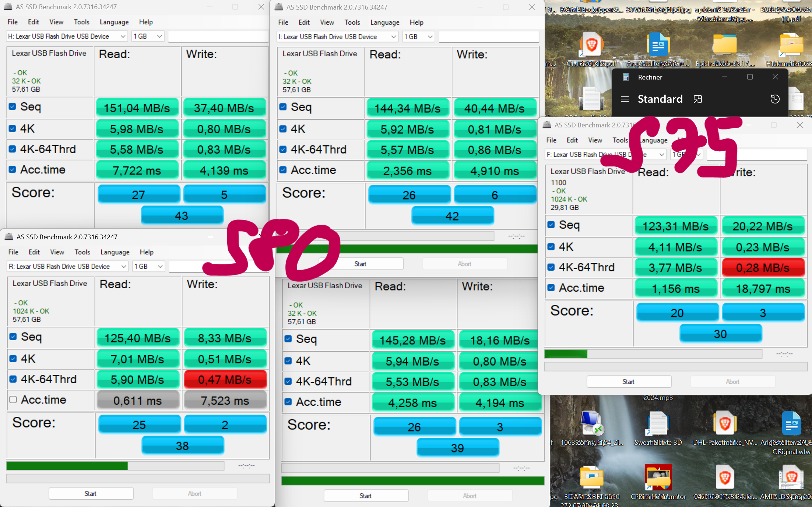This screenshot has height=507, width=812.
Task: Expand the R: Lexar drive selection dropdown
Action: [x=124, y=267]
